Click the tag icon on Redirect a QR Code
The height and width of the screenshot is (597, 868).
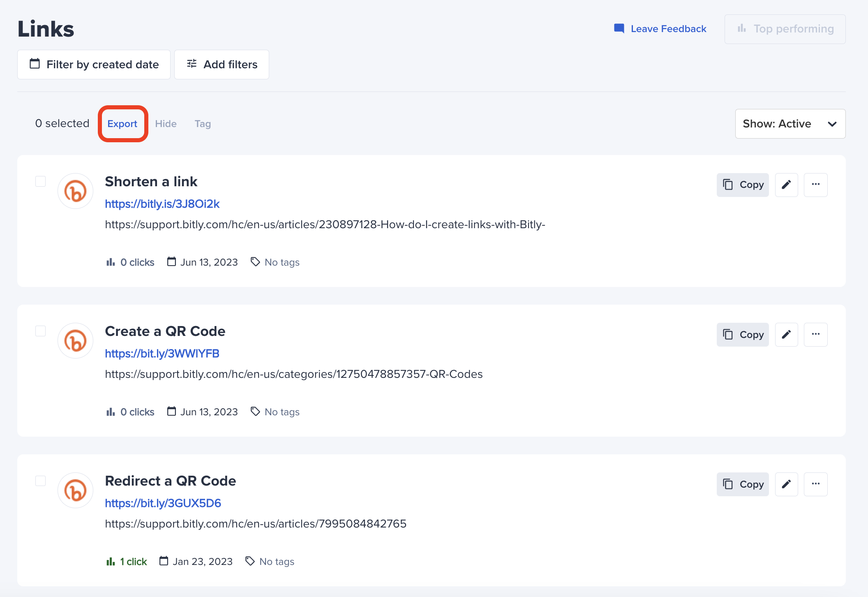point(250,561)
